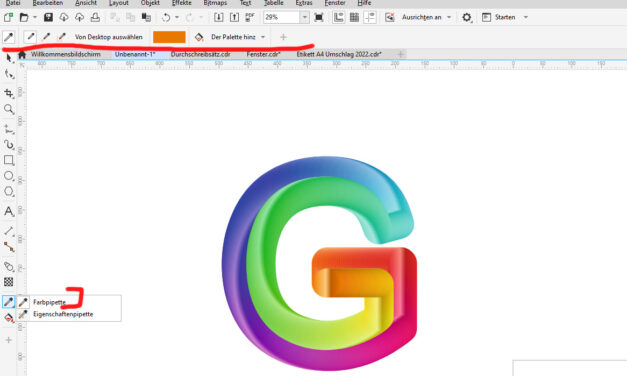
Task: Toggle the show rulers button
Action: pos(338,17)
